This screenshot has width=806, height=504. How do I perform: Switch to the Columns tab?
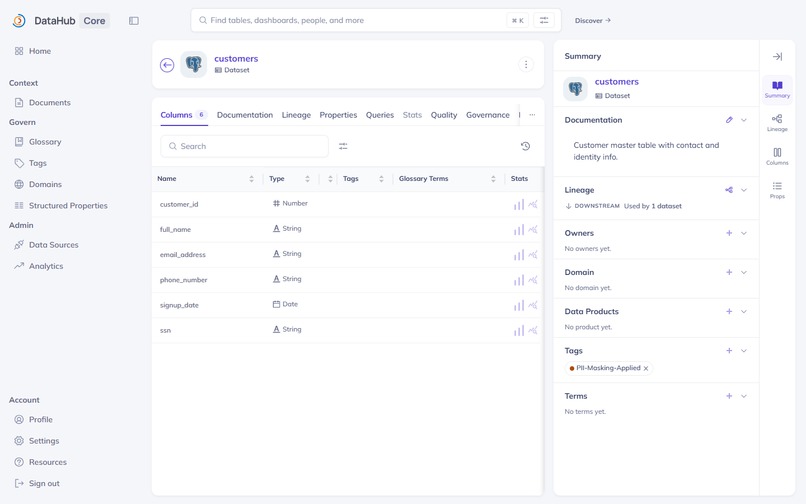pos(184,115)
